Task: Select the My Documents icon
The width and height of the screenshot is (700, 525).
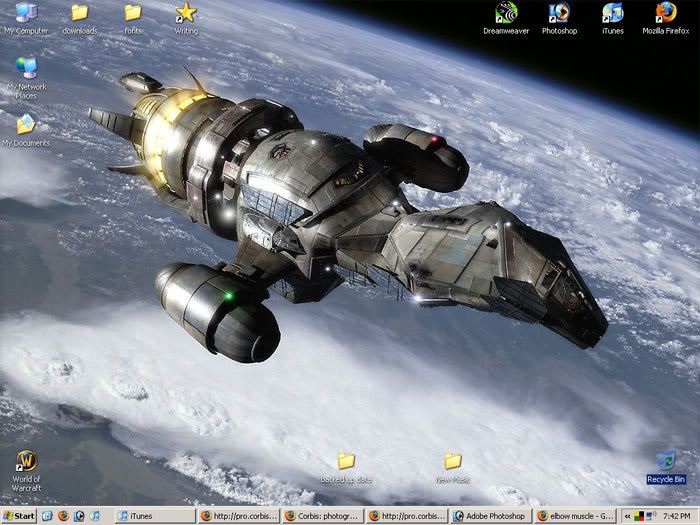Action: tap(26, 125)
